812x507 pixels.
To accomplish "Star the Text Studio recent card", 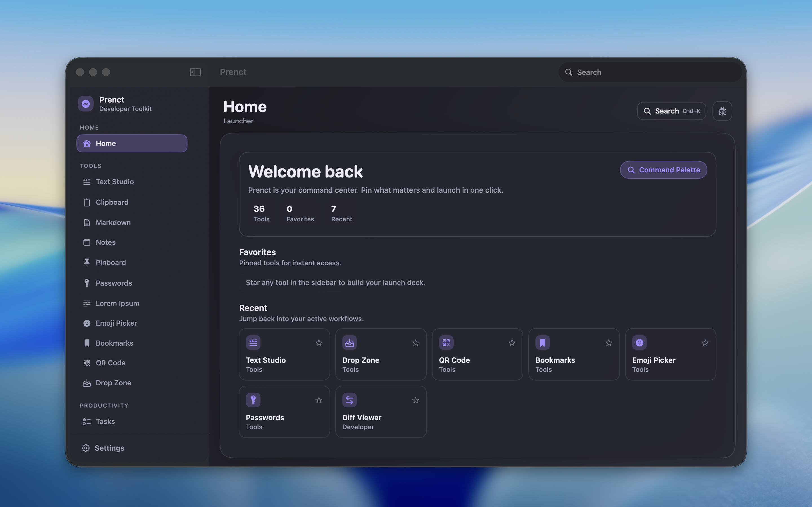I will coord(318,342).
